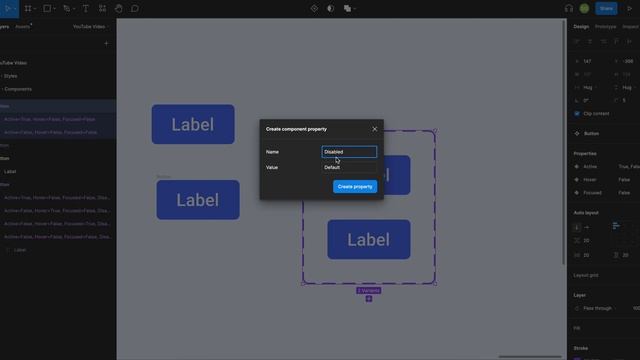
Task: Click the align horizontal centers icon
Action: [590, 42]
